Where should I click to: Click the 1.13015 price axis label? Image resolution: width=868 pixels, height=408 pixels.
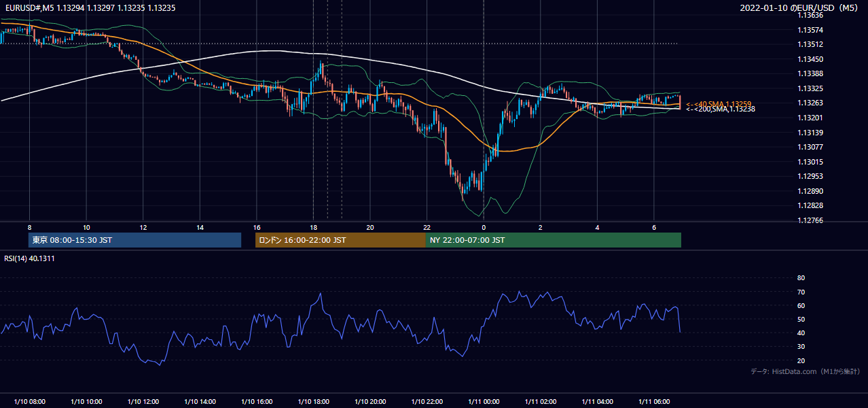810,162
